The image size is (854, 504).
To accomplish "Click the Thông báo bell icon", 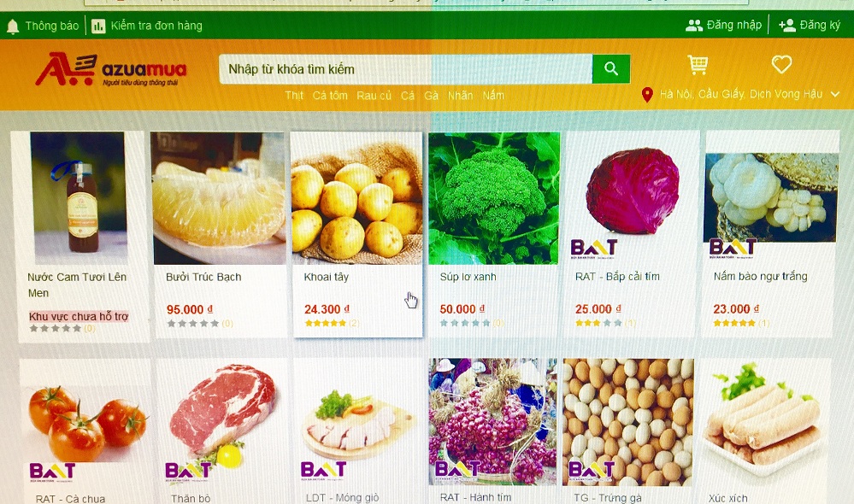I will [x=13, y=26].
